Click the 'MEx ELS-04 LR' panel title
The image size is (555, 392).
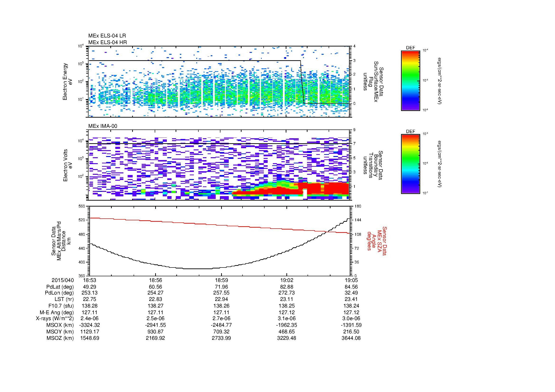(107, 36)
